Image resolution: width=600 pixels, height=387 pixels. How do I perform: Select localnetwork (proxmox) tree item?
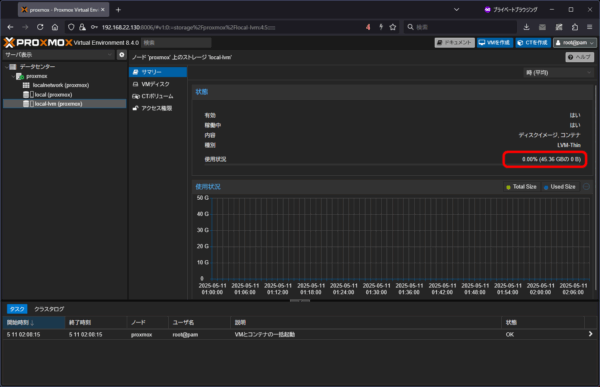[61, 85]
